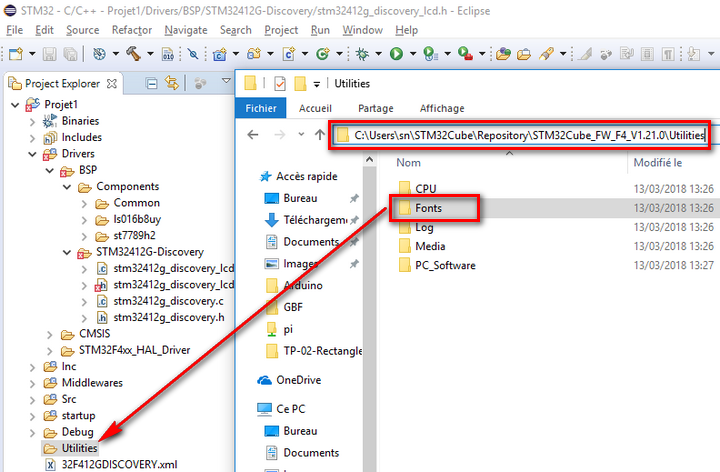Switch to the Affichage ribbon tab
This screenshot has height=472, width=720.
(442, 108)
